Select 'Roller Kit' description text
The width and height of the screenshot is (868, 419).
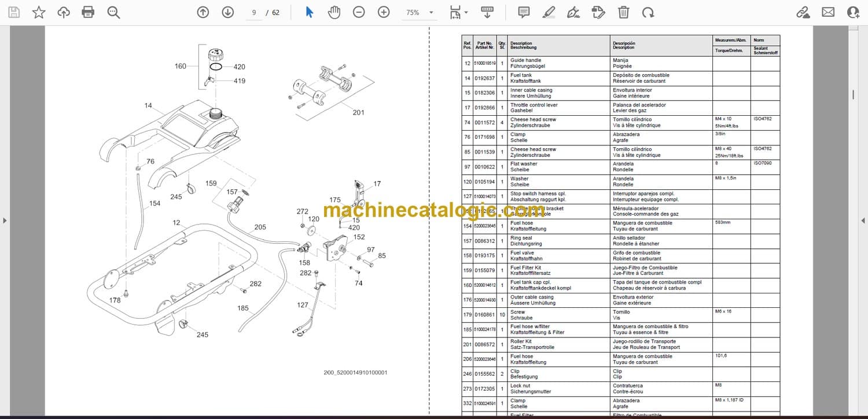point(521,341)
